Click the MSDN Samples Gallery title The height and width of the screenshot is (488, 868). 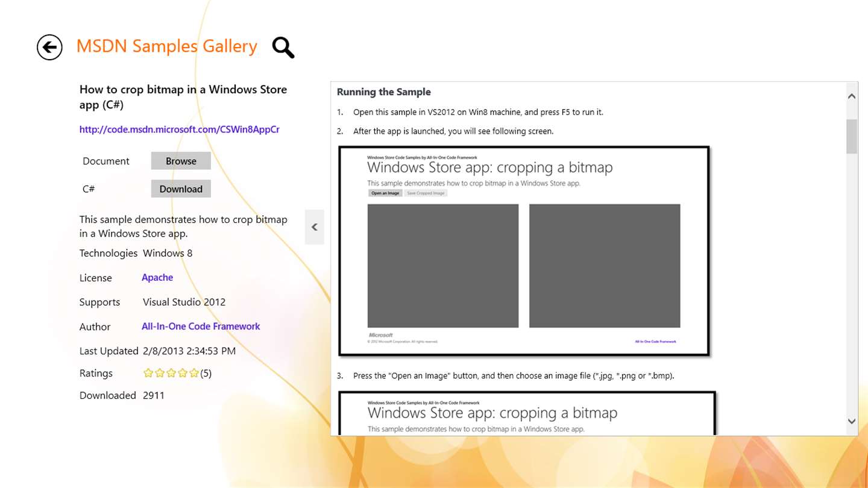click(x=167, y=46)
